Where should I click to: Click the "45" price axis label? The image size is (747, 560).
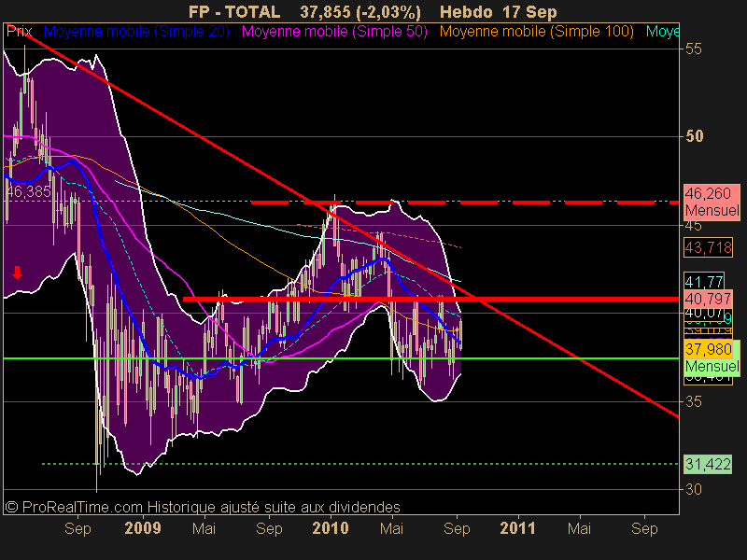pyautogui.click(x=694, y=225)
